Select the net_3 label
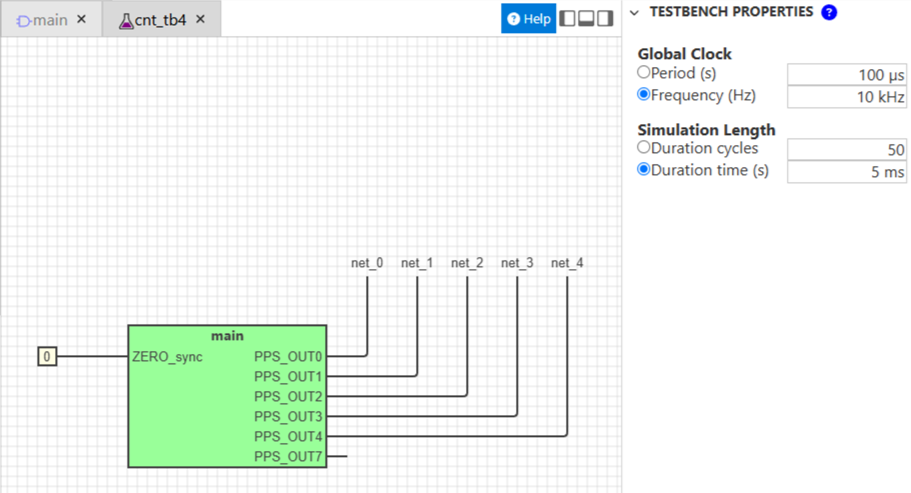911x493 pixels. [x=517, y=263]
